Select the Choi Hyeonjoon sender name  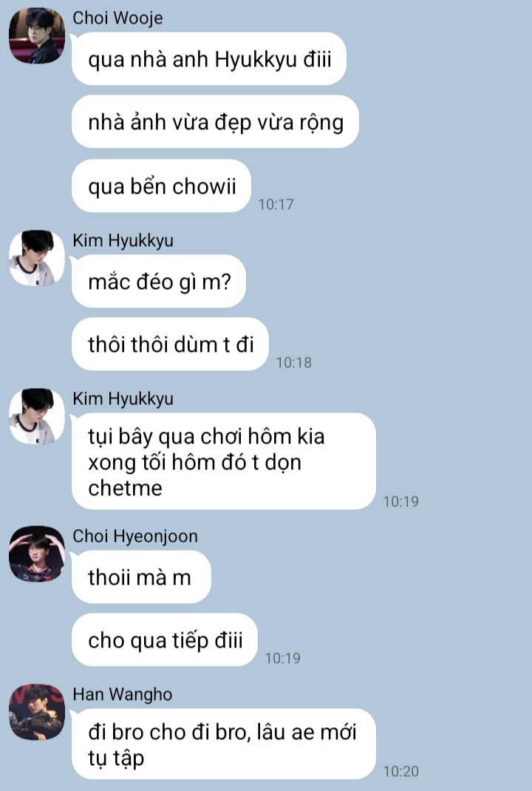(x=135, y=536)
